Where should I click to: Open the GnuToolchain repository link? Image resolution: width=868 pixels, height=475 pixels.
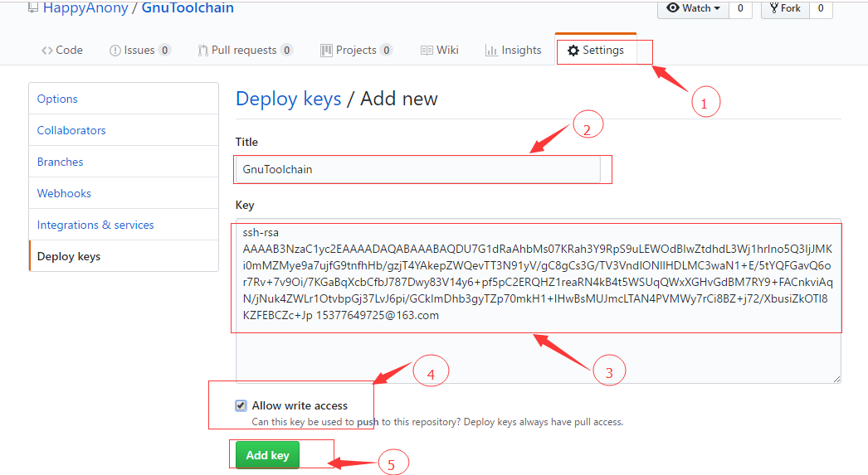188,7
